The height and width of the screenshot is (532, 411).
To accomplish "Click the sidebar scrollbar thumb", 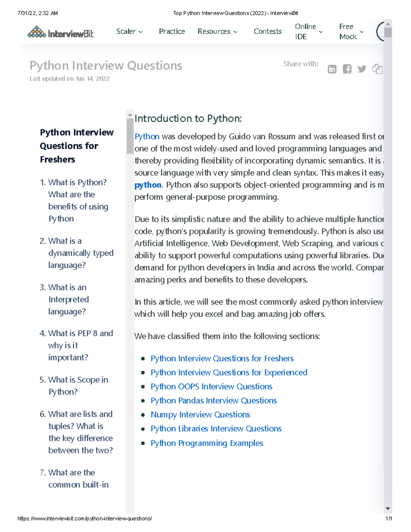I will pos(130,136).
